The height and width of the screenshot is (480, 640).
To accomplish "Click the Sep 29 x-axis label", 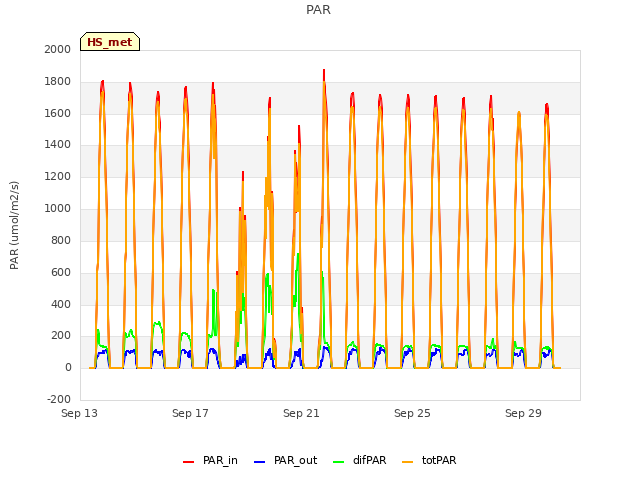I will (x=523, y=413).
